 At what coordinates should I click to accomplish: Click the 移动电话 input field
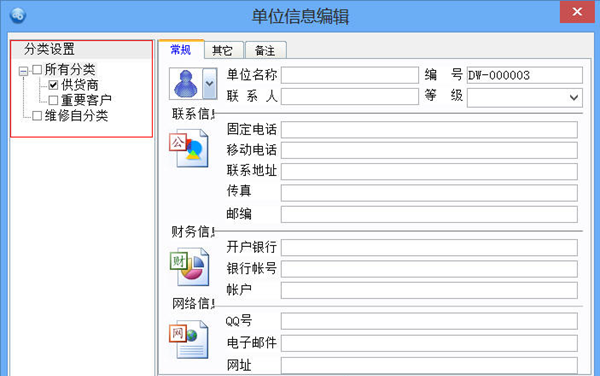(429, 150)
